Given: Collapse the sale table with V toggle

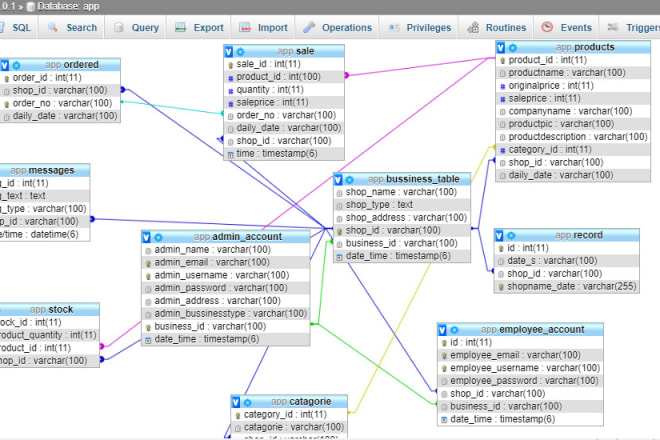Looking at the screenshot, I should (229, 51).
